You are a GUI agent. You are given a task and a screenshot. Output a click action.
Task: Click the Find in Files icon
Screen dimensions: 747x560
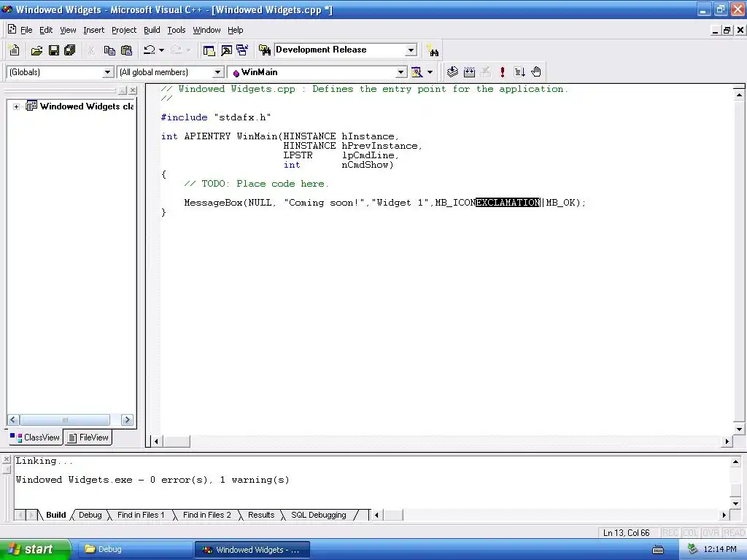pos(264,50)
